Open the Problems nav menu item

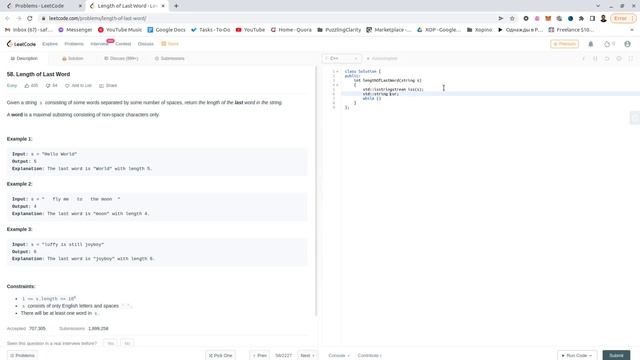click(74, 44)
